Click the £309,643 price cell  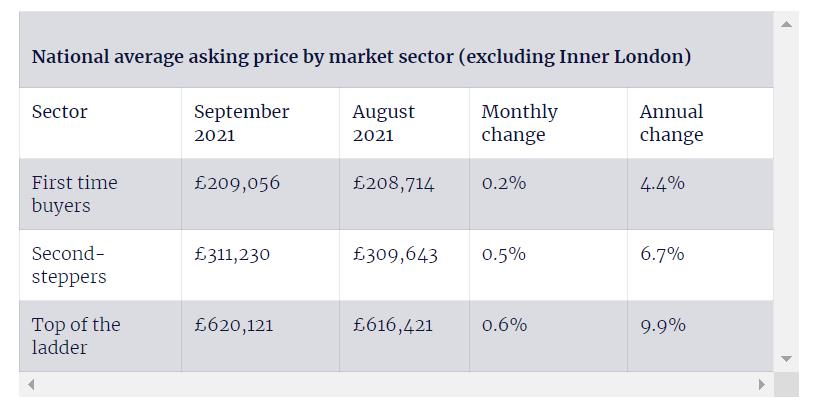395,255
